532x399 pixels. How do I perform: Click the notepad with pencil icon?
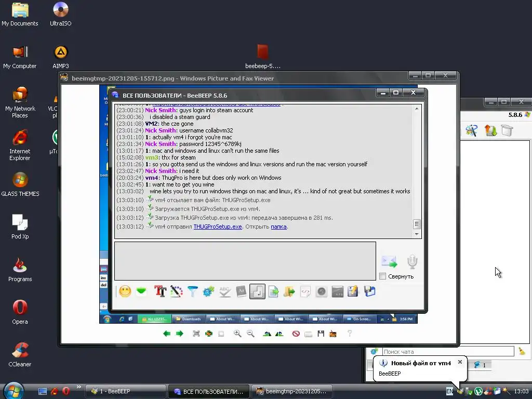[353, 291]
